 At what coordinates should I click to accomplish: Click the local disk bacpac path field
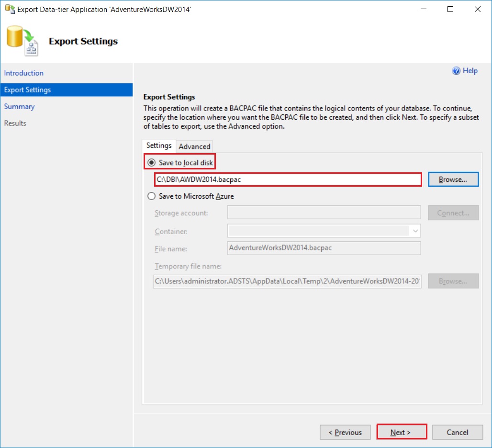click(x=288, y=179)
